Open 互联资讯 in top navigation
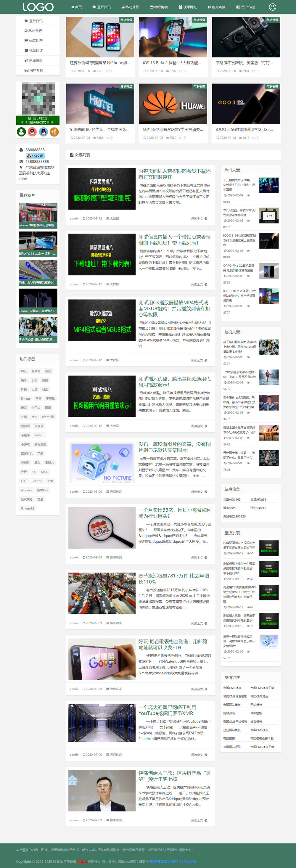The image size is (296, 868). 102,7
